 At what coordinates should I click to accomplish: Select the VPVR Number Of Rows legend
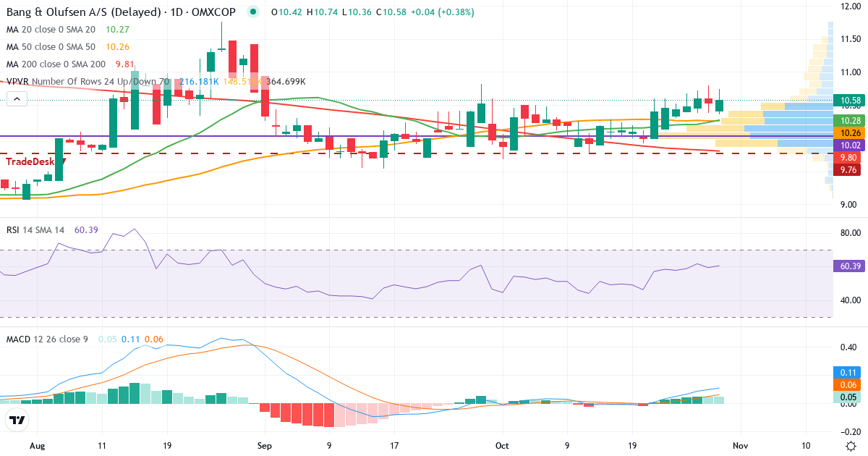[88, 81]
